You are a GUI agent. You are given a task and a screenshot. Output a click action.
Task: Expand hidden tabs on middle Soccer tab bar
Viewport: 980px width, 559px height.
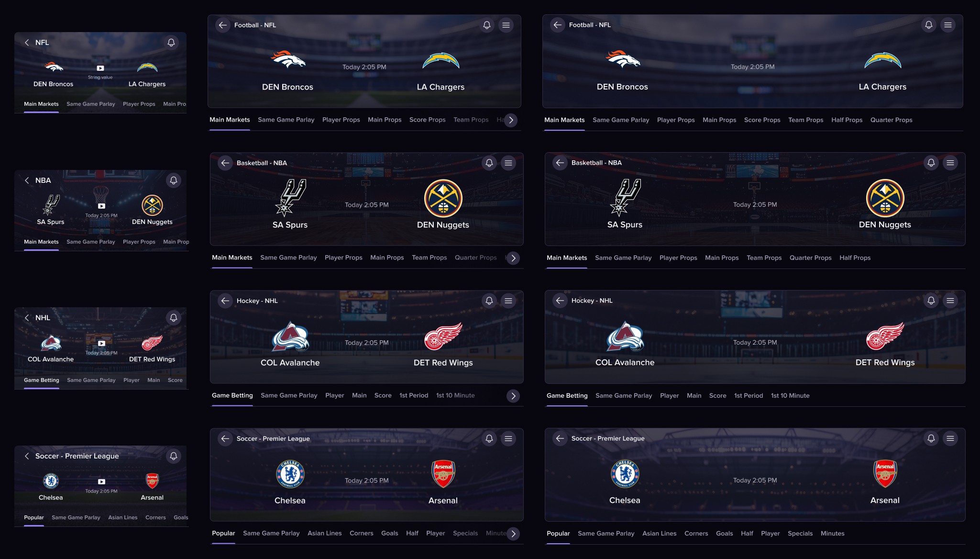513,534
